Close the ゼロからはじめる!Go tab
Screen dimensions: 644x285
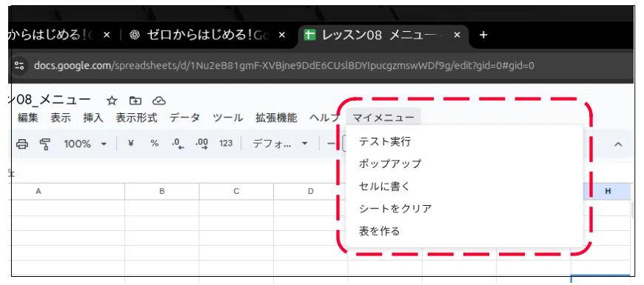(x=282, y=36)
